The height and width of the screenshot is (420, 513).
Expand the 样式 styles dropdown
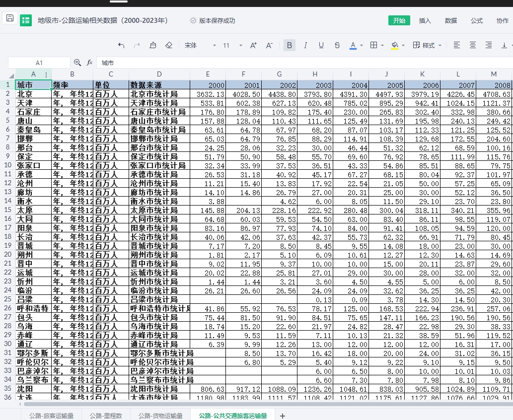(x=427, y=45)
